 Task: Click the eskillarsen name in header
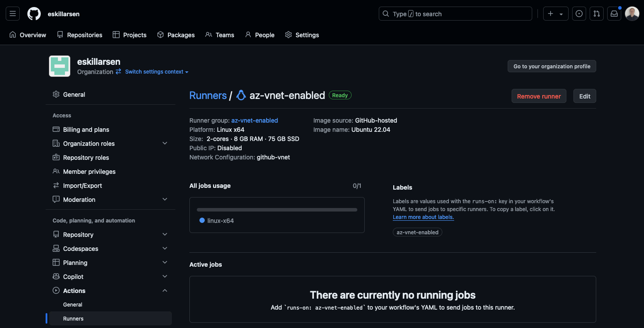click(x=64, y=14)
